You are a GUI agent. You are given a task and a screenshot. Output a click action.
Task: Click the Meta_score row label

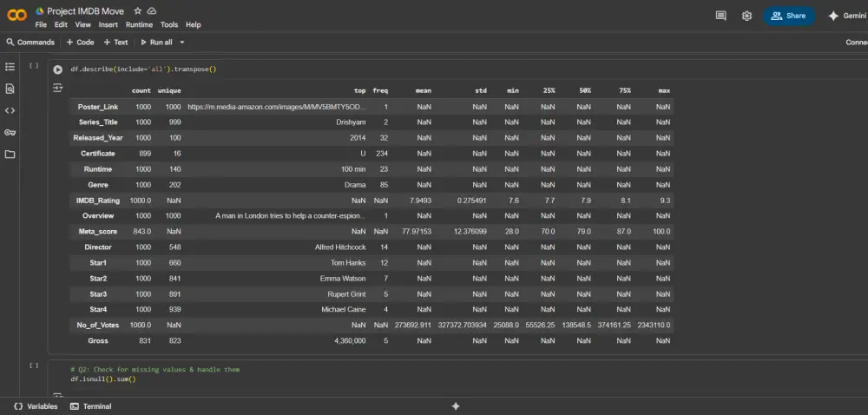[98, 231]
